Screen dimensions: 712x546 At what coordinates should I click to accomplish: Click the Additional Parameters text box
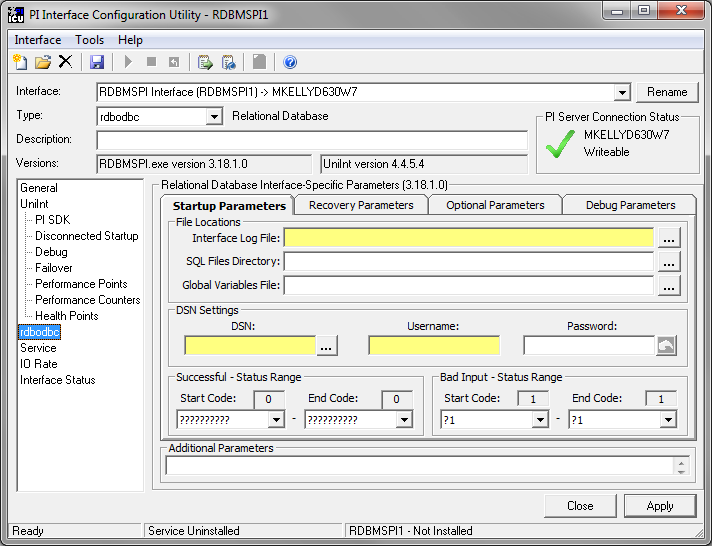(420, 466)
